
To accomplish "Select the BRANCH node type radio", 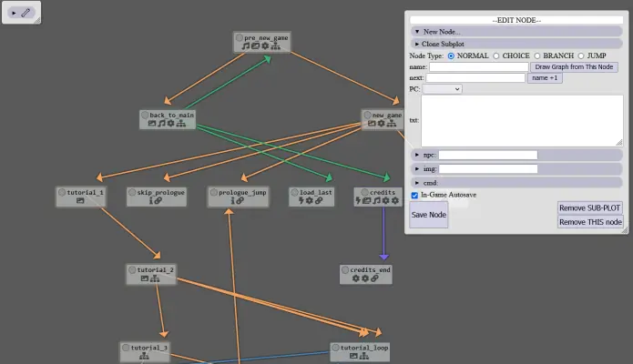I will coord(537,56).
